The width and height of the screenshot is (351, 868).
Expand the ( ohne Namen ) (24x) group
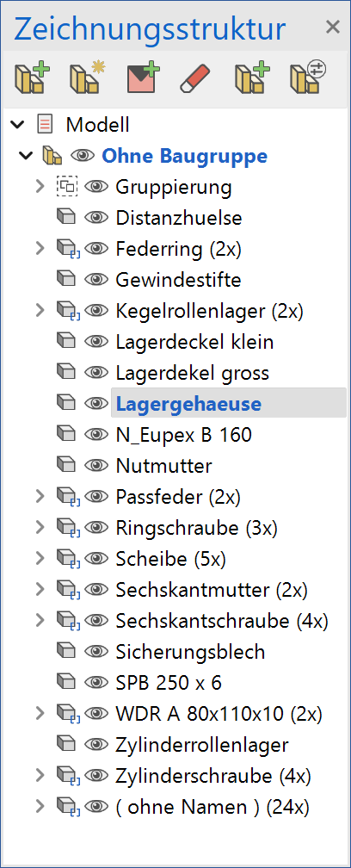[39, 807]
